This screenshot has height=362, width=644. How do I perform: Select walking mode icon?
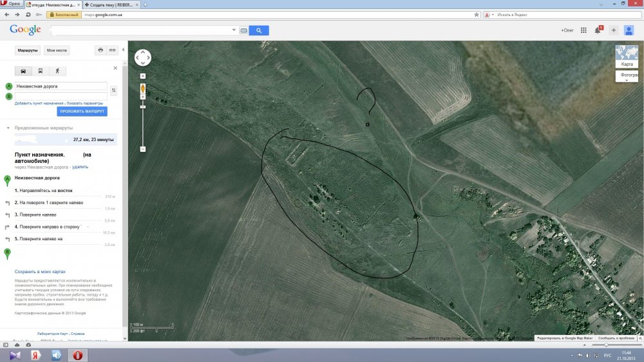pyautogui.click(x=57, y=71)
